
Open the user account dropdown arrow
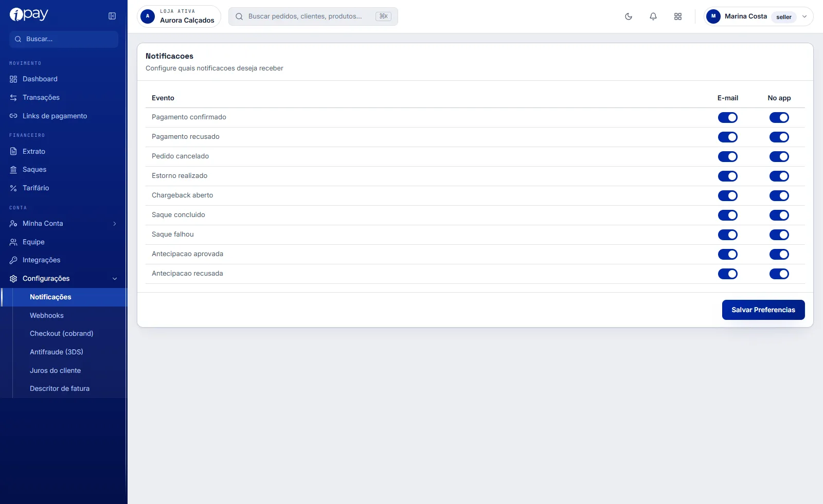[804, 16]
